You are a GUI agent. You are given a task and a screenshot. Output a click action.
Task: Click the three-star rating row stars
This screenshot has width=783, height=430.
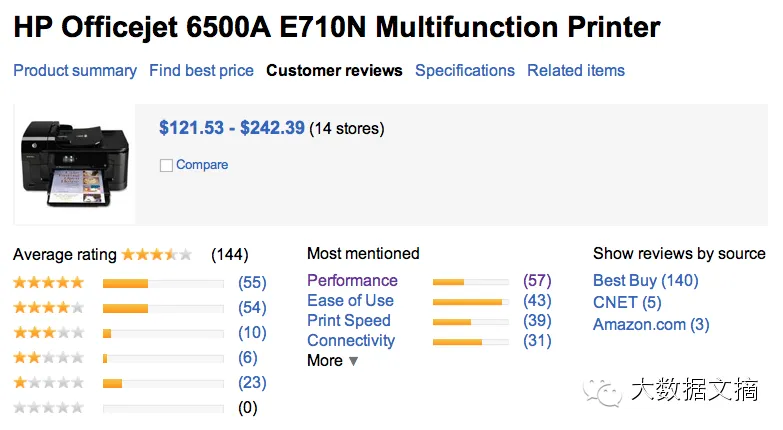[x=48, y=333]
